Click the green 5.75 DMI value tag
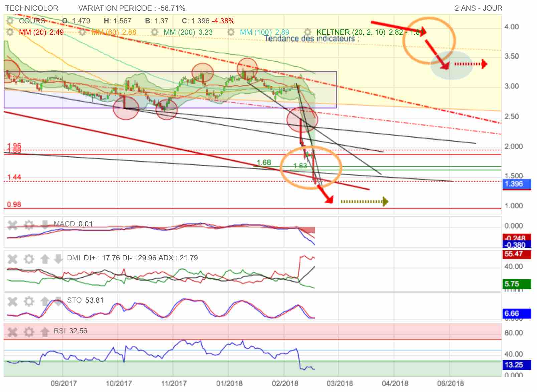 [517, 284]
